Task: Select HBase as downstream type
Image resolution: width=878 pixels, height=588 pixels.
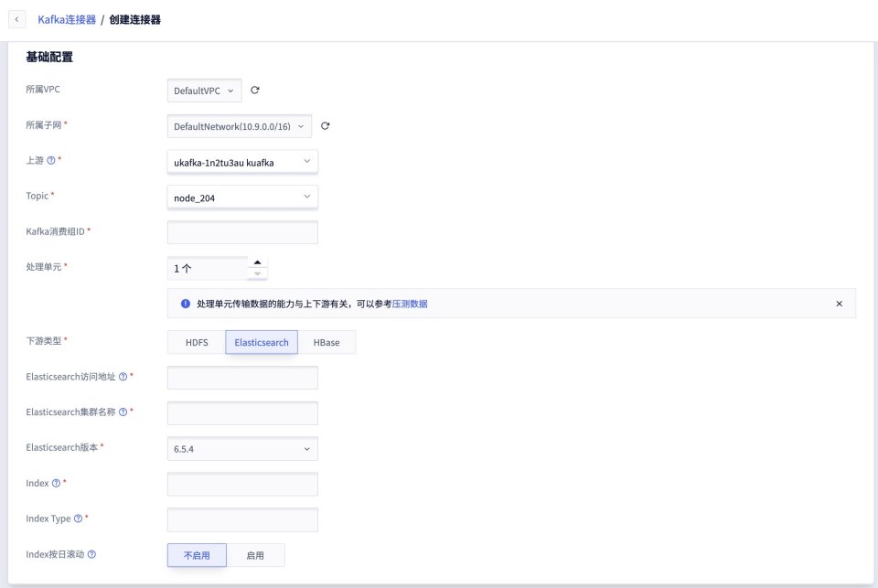Action: tap(327, 343)
